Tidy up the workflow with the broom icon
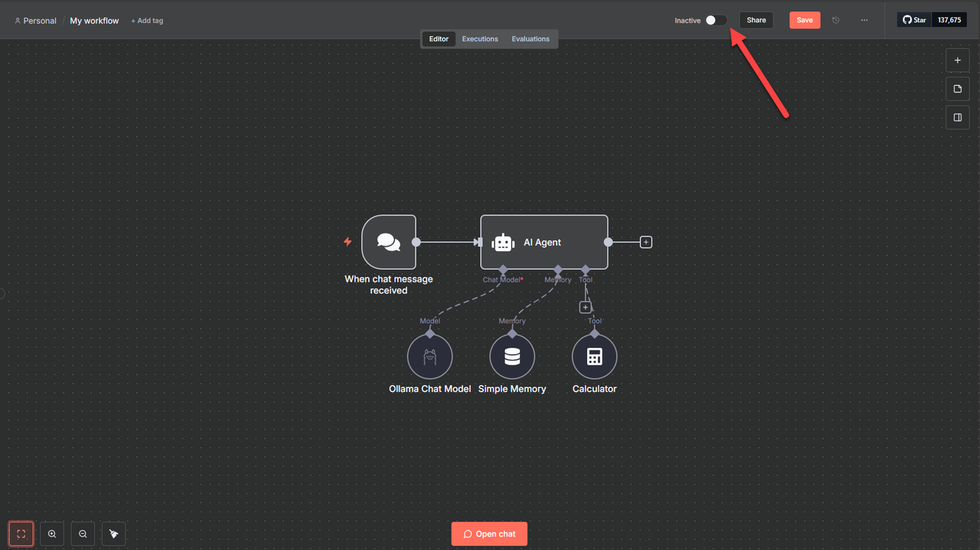 point(113,533)
